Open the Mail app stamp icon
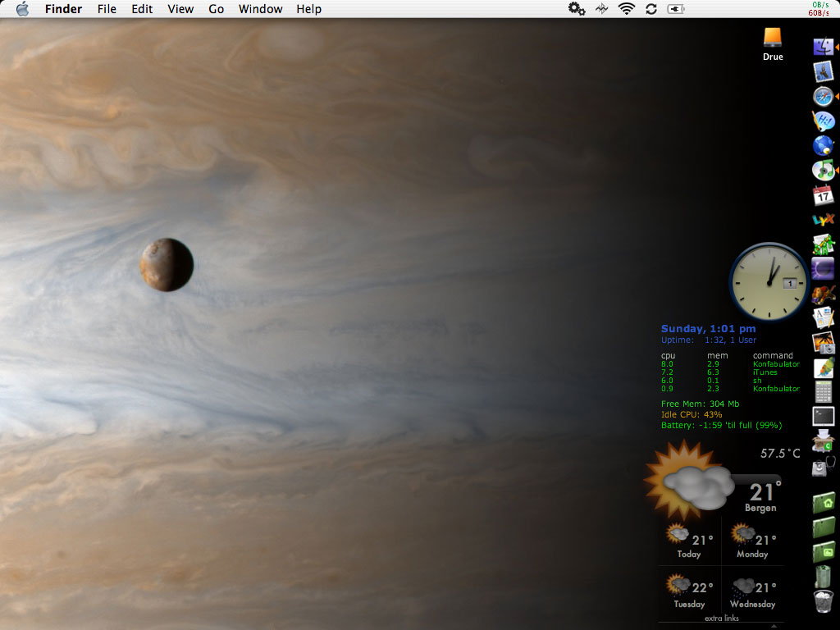 point(823,72)
